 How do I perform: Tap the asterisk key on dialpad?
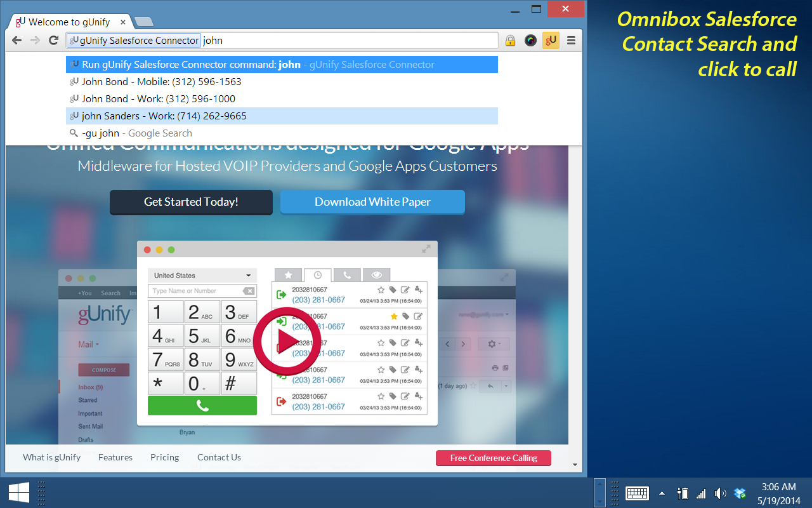[x=166, y=384]
